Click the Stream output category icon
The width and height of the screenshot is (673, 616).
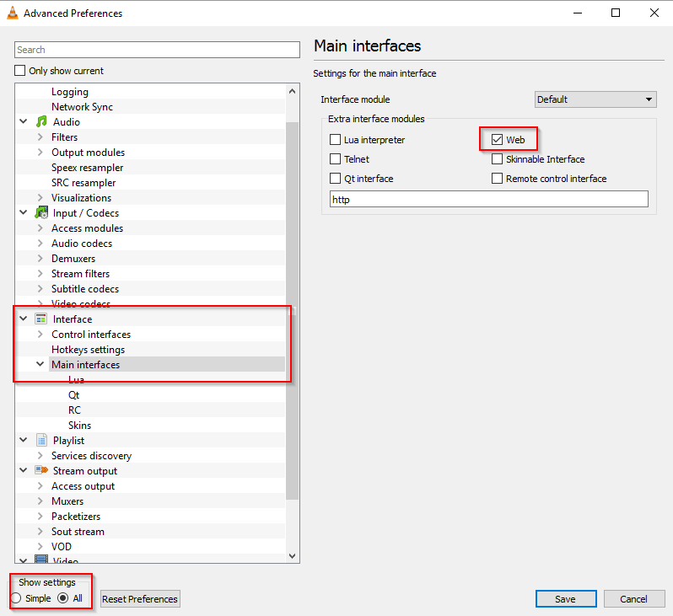click(x=41, y=470)
